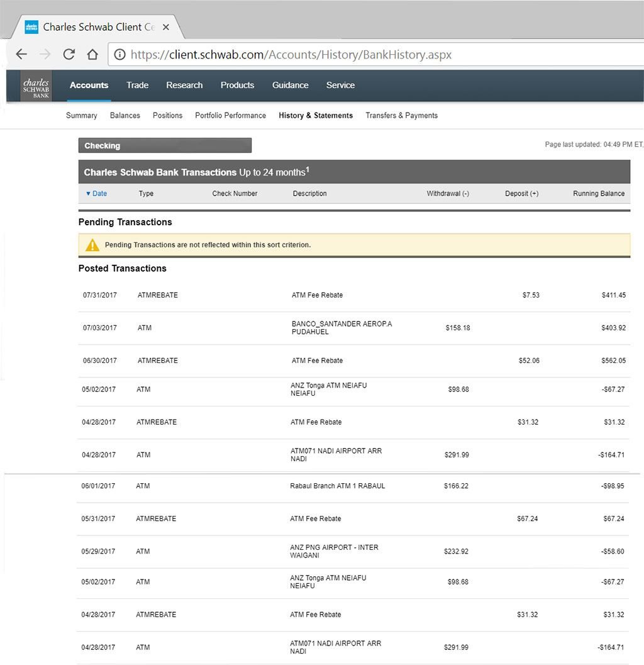Select History & Statements subtab
Screen dimensions: 644x665
pos(316,115)
